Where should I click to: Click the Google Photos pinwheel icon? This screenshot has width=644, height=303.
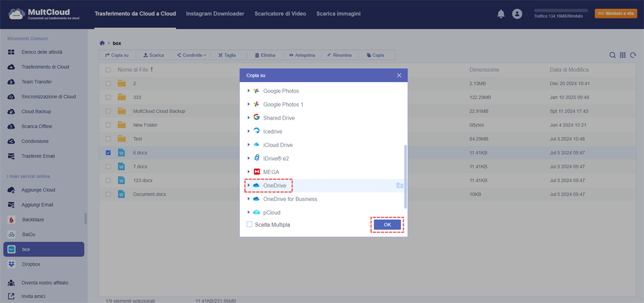click(x=257, y=91)
